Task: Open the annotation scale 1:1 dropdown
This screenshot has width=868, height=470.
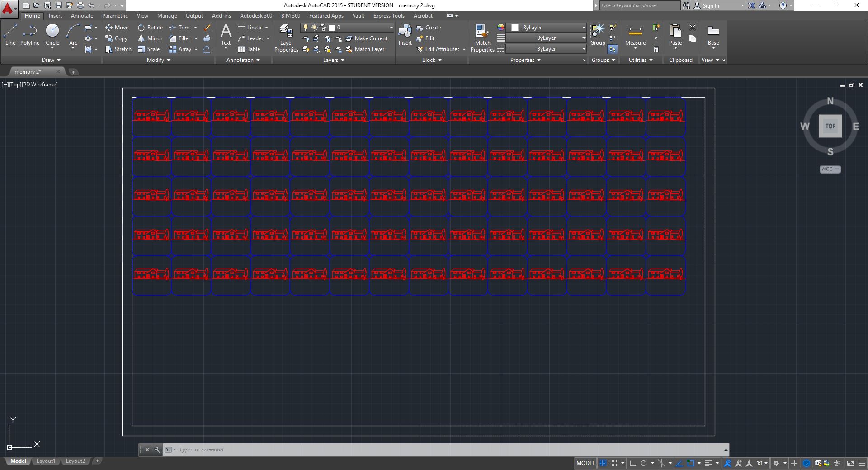Action: pyautogui.click(x=762, y=463)
